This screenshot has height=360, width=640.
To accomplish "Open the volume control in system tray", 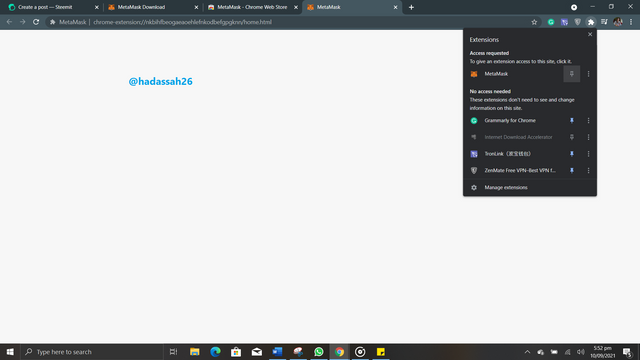I will tap(581, 351).
